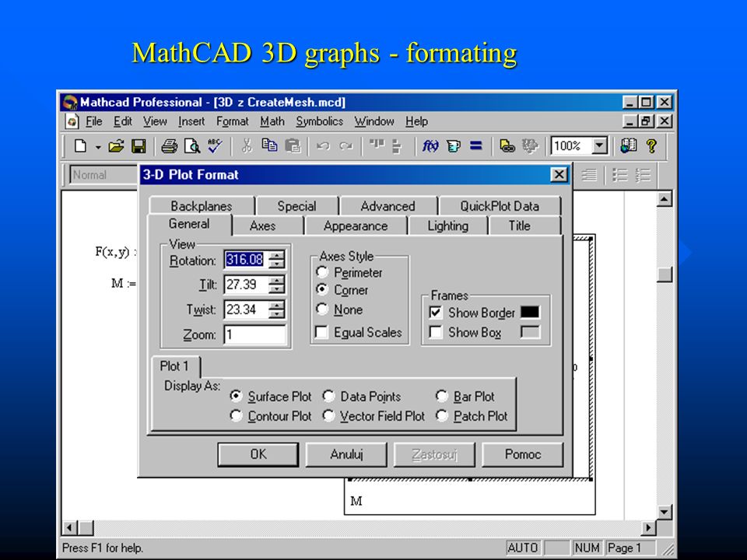Click the Open file folder icon
Screen dimensions: 747x560
click(116, 145)
